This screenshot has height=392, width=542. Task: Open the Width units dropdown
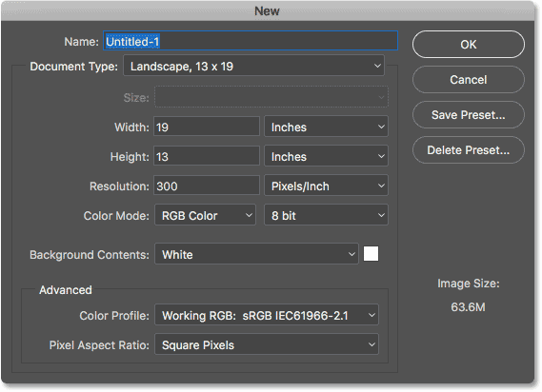click(326, 127)
